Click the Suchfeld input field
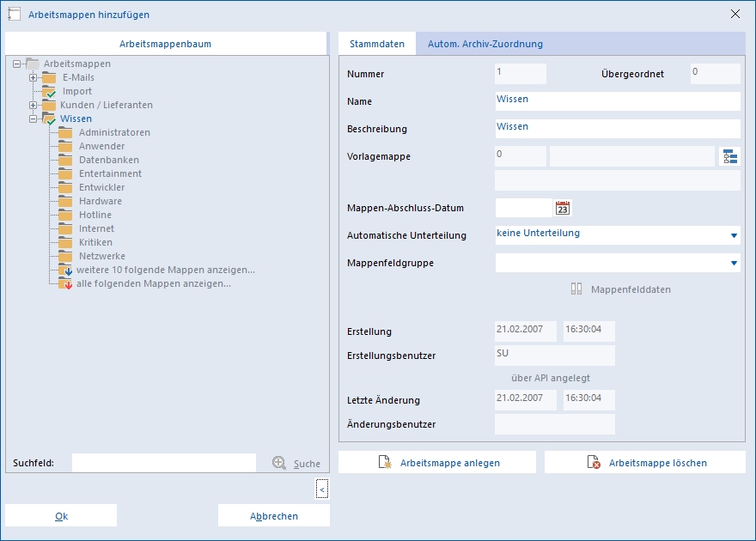The width and height of the screenshot is (756, 541). (x=164, y=463)
